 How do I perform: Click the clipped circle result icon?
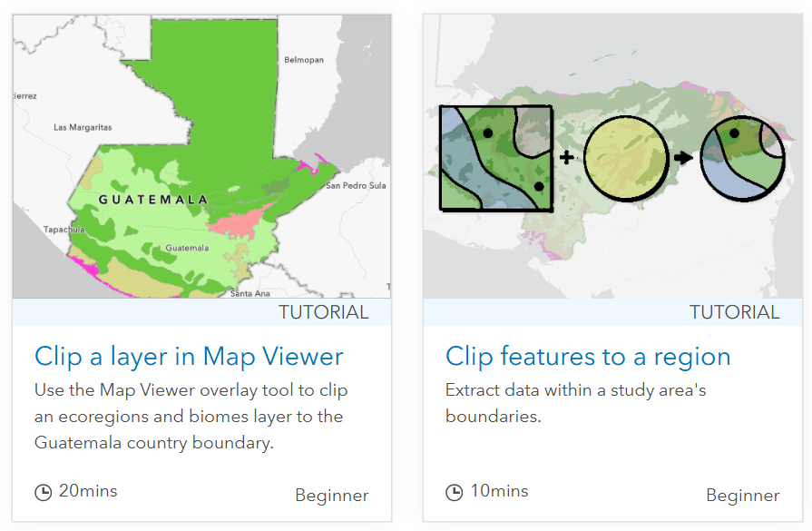[x=743, y=158]
